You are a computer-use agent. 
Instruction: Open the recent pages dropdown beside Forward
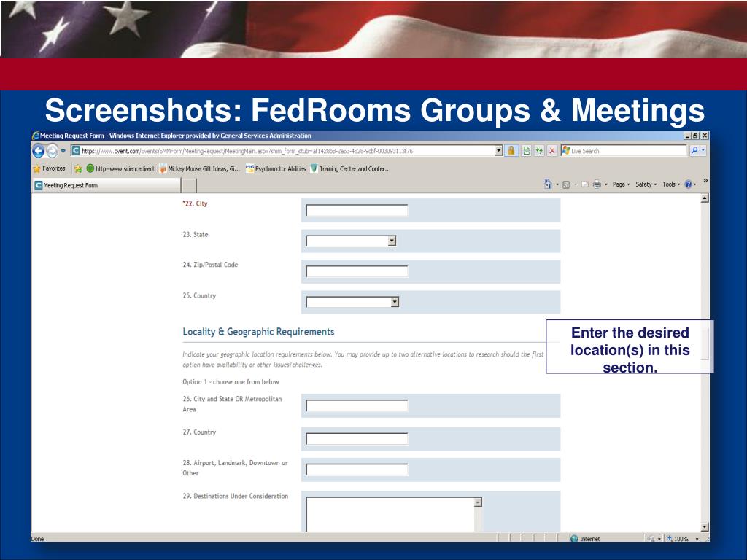point(63,152)
